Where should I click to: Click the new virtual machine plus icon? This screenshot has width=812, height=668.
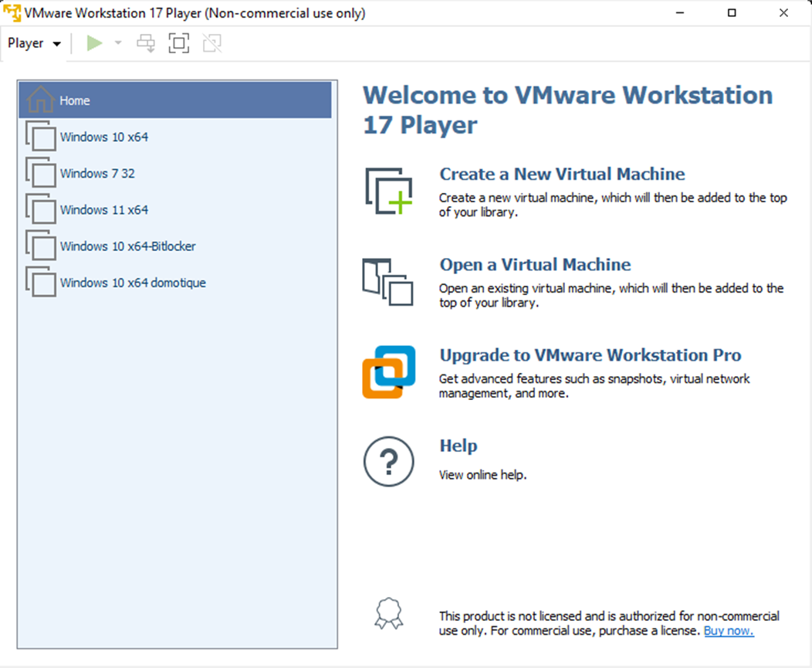coord(389,191)
